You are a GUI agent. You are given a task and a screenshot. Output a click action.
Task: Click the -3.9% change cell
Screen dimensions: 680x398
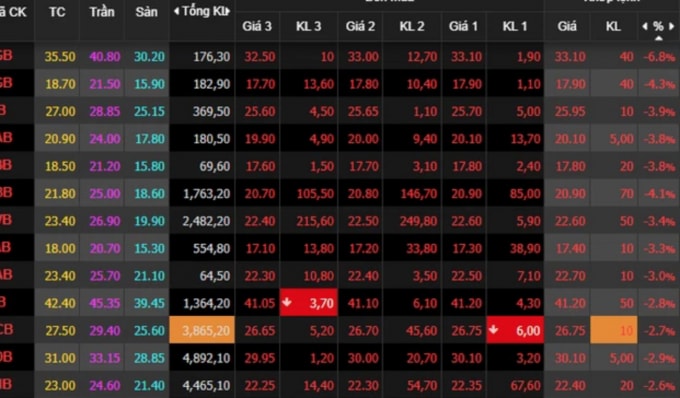pos(659,111)
